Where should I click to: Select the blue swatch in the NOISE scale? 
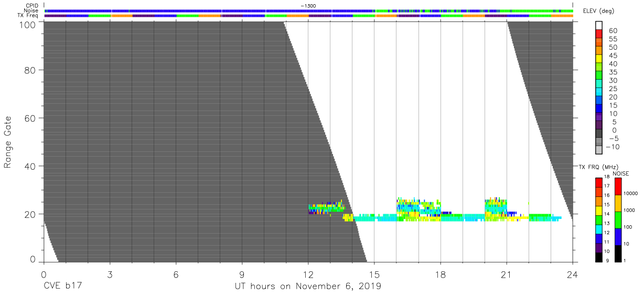(618, 236)
